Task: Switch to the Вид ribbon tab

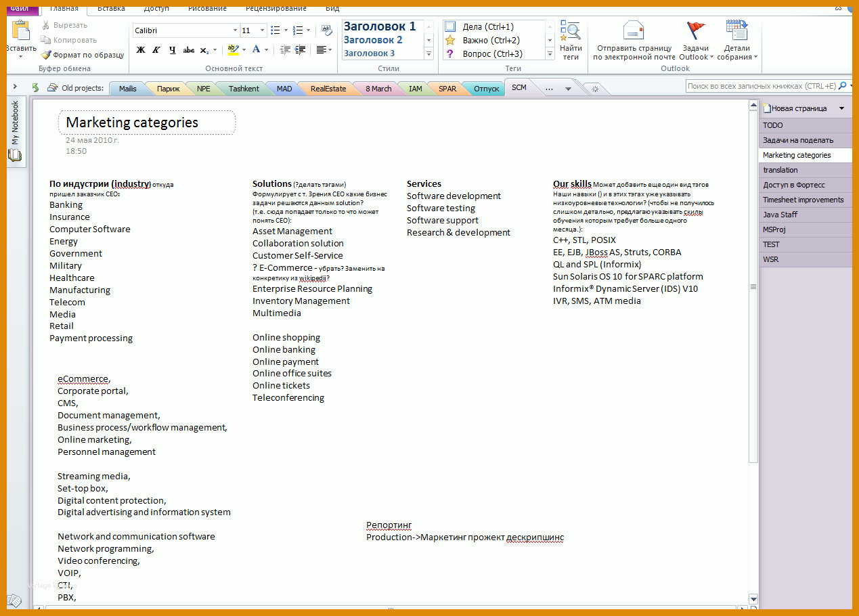Action: coord(332,8)
